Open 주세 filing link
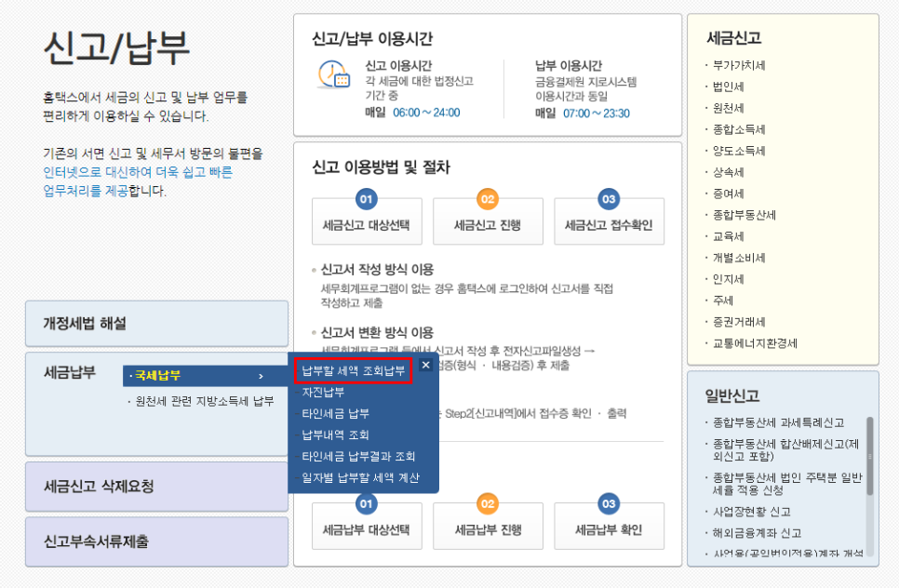This screenshot has height=588, width=899. pyautogui.click(x=723, y=301)
